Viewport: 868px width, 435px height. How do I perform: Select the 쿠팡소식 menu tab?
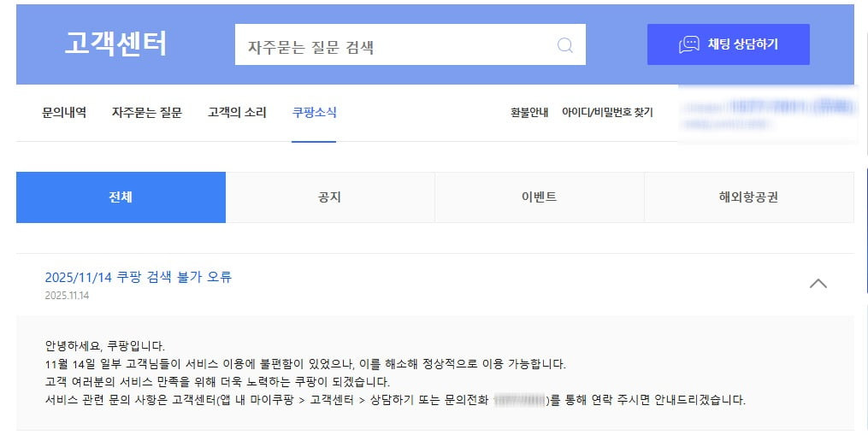pos(314,112)
